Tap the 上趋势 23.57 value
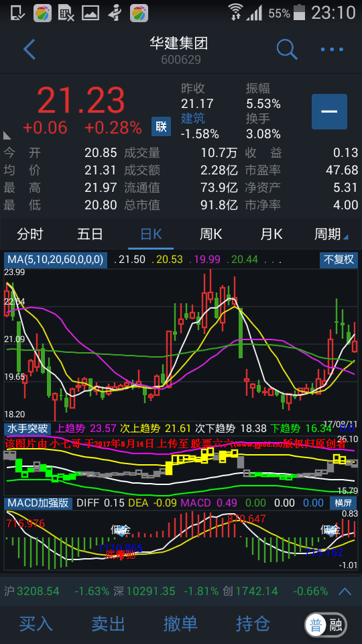This screenshot has width=362, height=644. (x=103, y=429)
